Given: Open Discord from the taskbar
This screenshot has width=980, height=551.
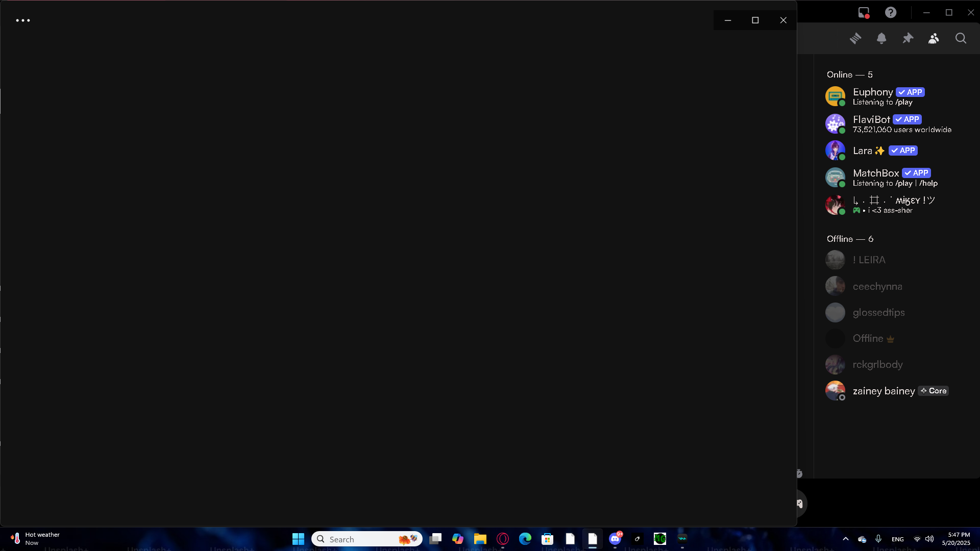Looking at the screenshot, I should click(x=615, y=539).
